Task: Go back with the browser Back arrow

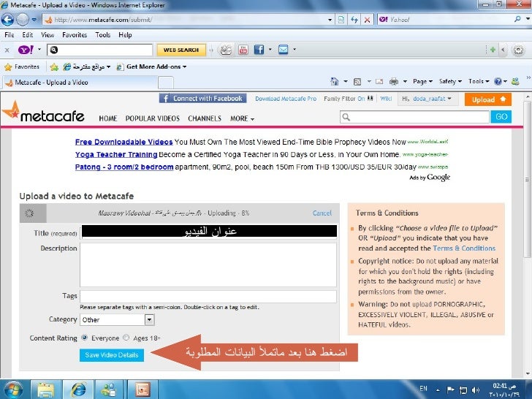Action: pos(7,19)
